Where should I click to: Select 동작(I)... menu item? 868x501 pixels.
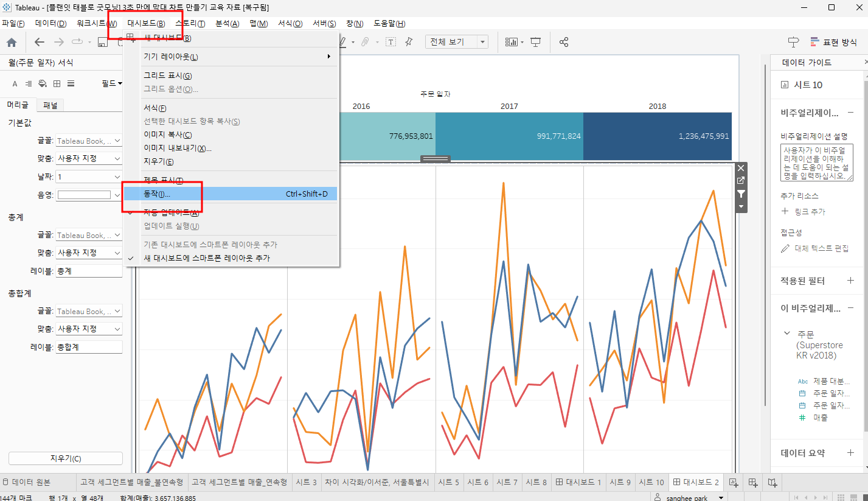click(231, 194)
